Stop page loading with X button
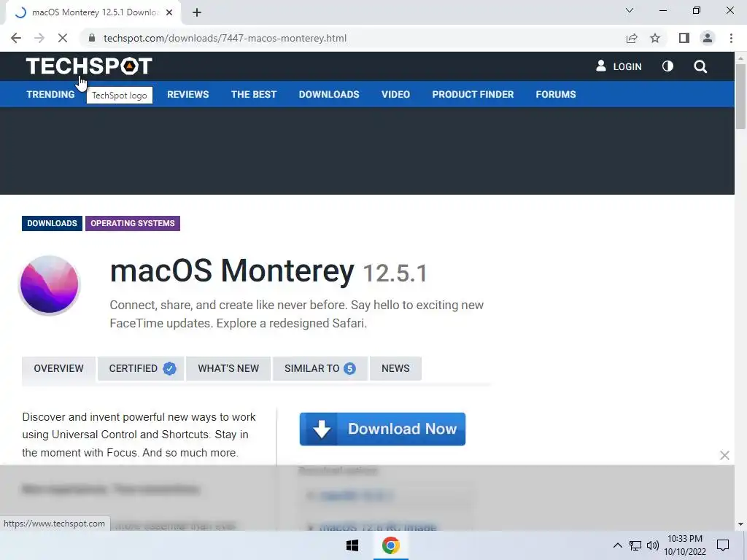The width and height of the screenshot is (747, 560). click(x=63, y=38)
